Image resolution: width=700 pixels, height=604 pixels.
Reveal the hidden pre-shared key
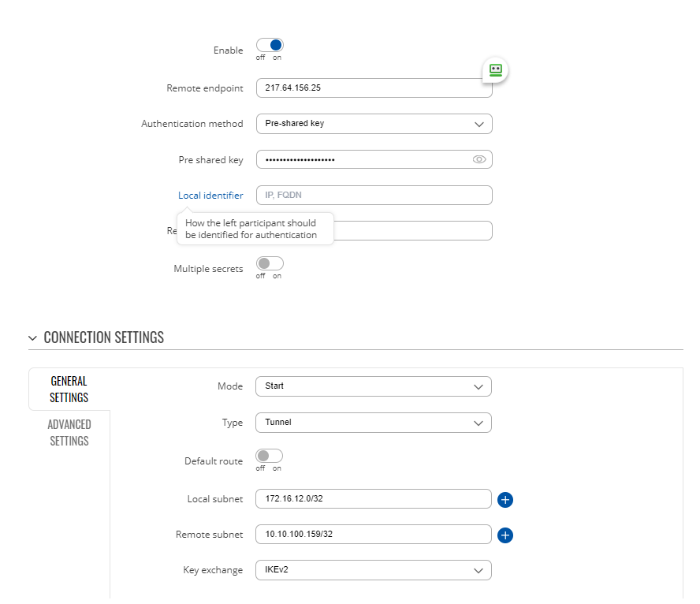pos(479,159)
